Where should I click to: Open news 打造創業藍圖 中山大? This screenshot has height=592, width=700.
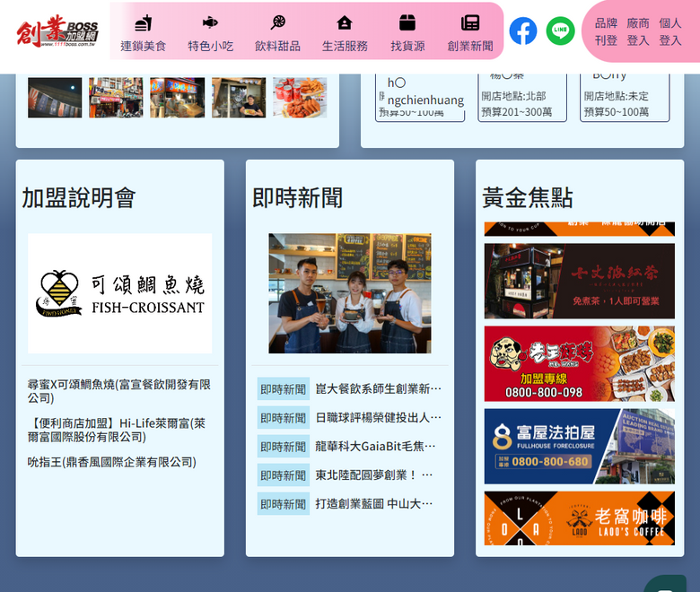(374, 504)
